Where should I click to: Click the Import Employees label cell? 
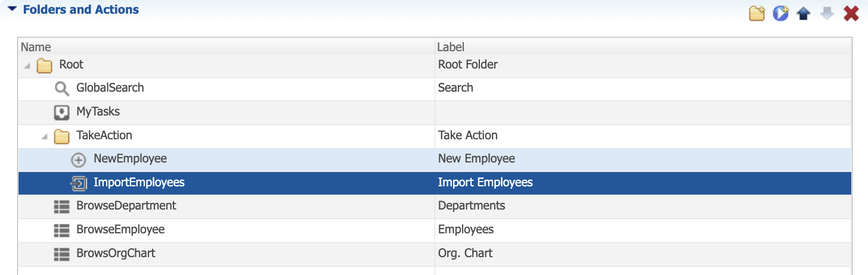click(x=643, y=183)
